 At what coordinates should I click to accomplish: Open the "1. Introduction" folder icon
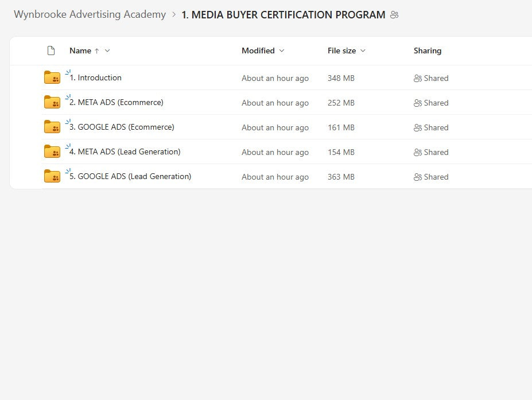tap(52, 77)
